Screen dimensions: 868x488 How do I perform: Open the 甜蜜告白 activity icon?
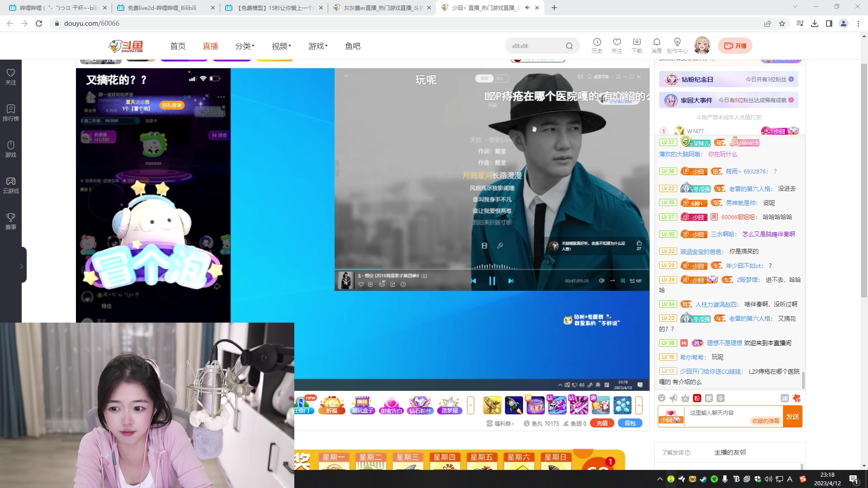pyautogui.click(x=391, y=405)
